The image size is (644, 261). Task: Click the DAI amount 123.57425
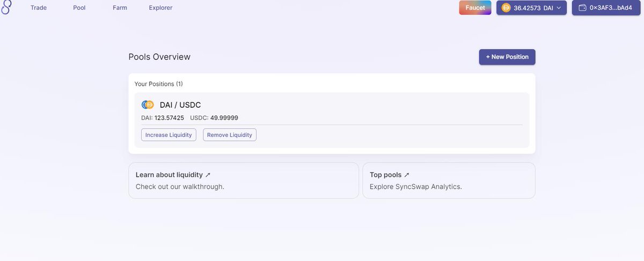(x=169, y=118)
